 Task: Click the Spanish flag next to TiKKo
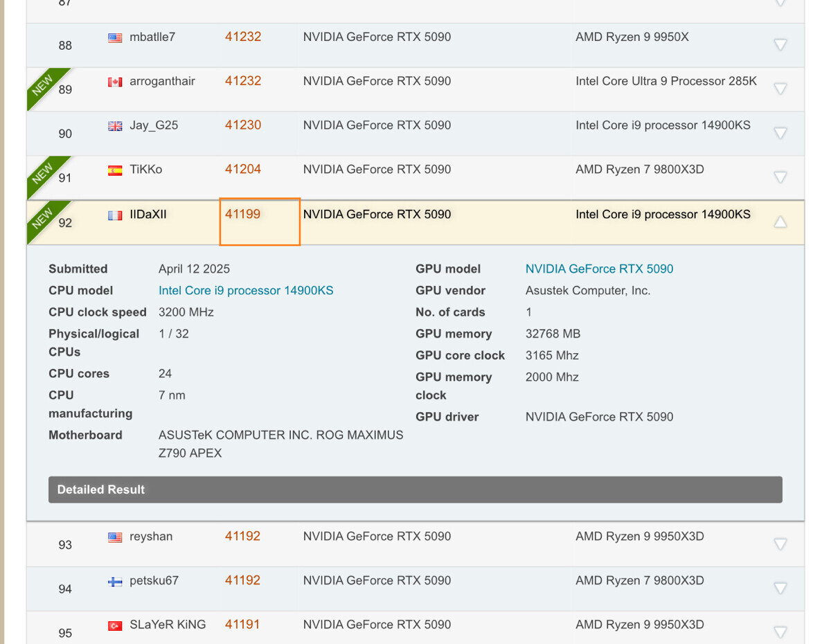coord(115,170)
